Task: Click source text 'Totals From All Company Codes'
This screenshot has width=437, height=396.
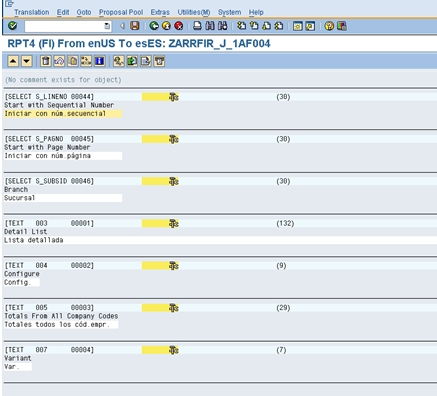Action: click(x=61, y=316)
